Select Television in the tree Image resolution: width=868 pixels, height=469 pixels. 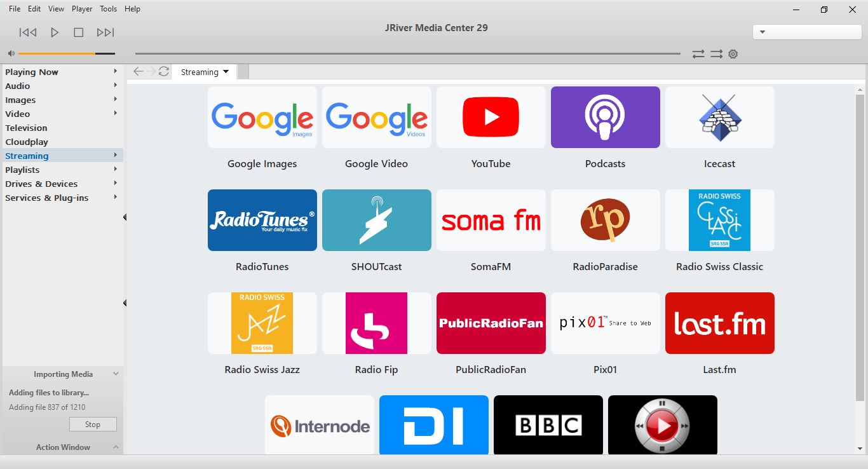coord(26,128)
